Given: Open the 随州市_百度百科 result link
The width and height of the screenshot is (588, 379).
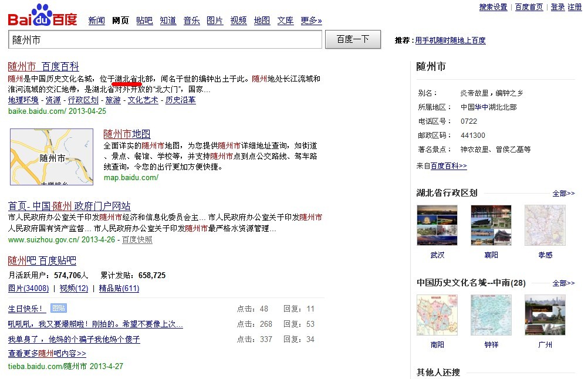Looking at the screenshot, I should click(43, 66).
